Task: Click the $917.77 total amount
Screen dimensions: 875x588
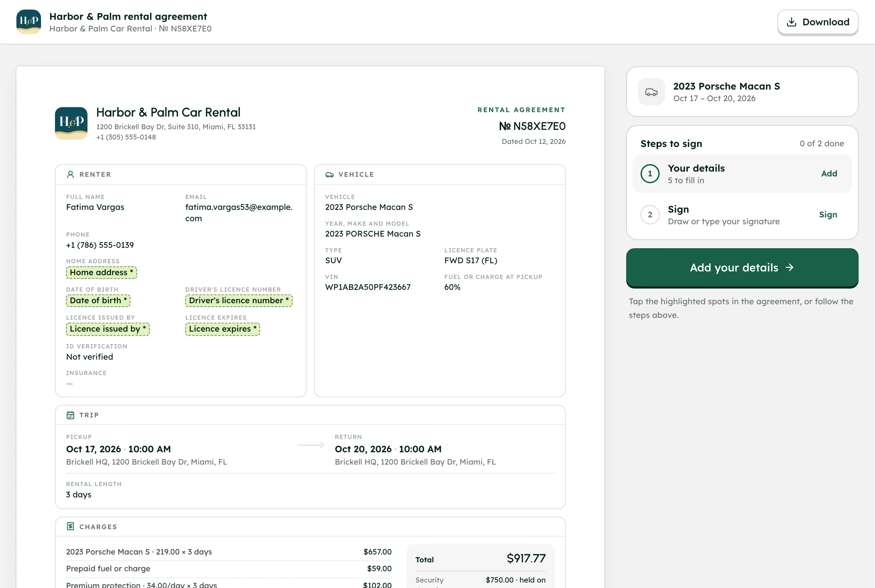Action: coord(526,558)
